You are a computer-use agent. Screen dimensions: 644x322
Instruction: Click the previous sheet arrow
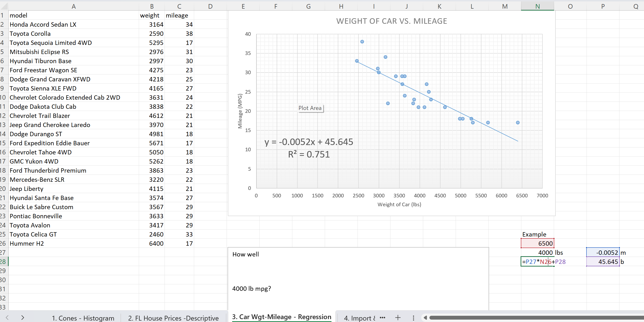[x=7, y=317]
